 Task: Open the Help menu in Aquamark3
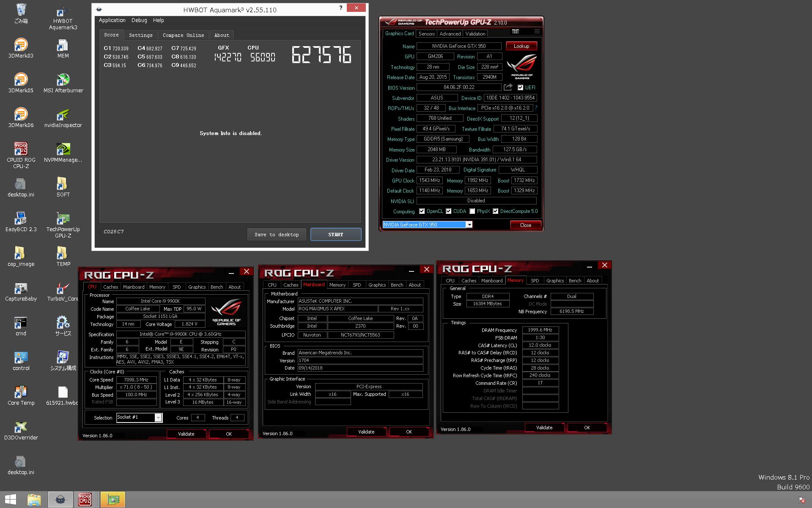click(159, 20)
